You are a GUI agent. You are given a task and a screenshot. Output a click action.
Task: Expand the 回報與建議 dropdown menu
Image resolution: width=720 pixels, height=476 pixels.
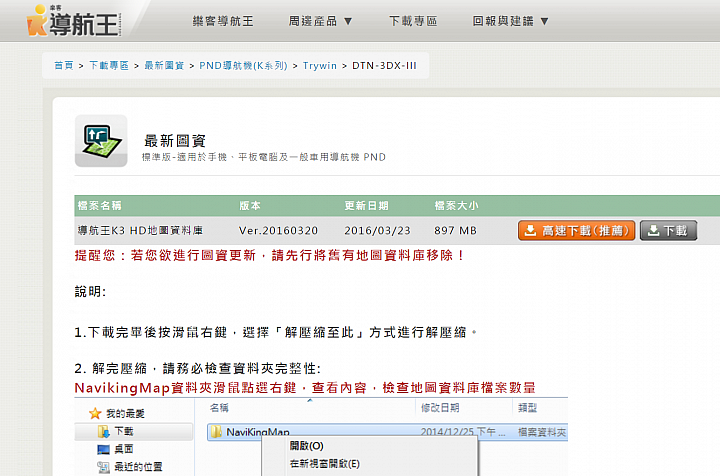[x=510, y=21]
